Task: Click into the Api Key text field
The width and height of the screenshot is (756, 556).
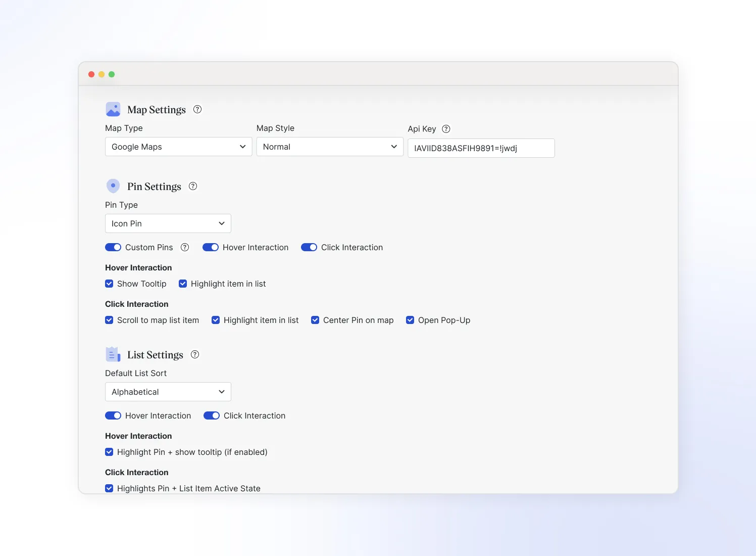Action: click(x=481, y=148)
